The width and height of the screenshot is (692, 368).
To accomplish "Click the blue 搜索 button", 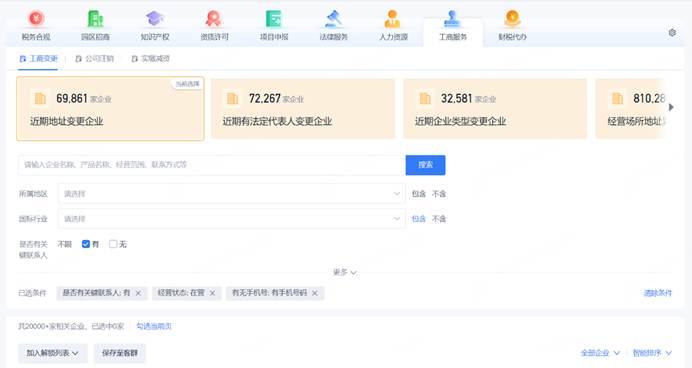I will coord(425,165).
